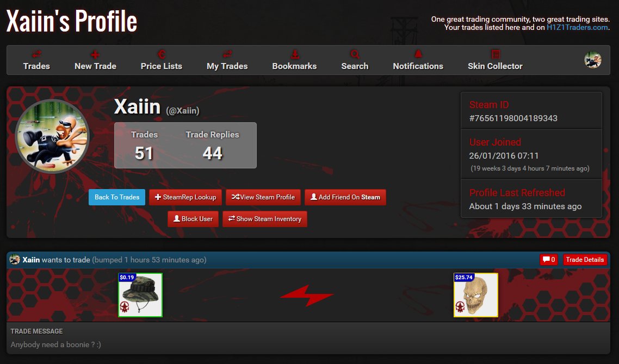Click the Search magnifier icon
The image size is (619, 364).
[x=355, y=54]
